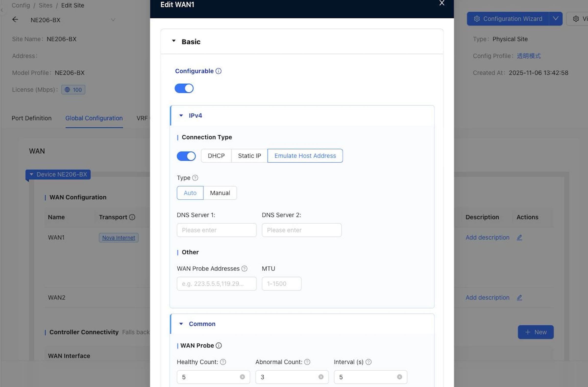Focus the MTU input field

[x=282, y=284]
